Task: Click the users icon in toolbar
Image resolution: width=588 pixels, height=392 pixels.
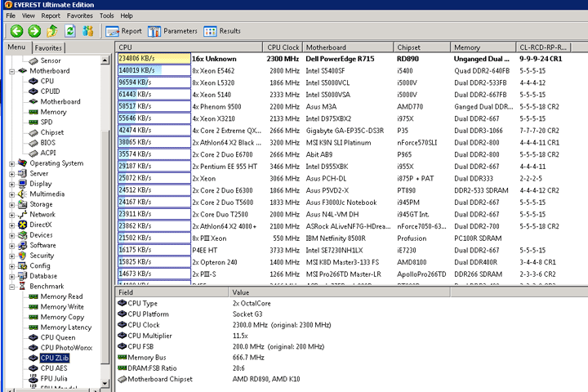Action: click(88, 31)
